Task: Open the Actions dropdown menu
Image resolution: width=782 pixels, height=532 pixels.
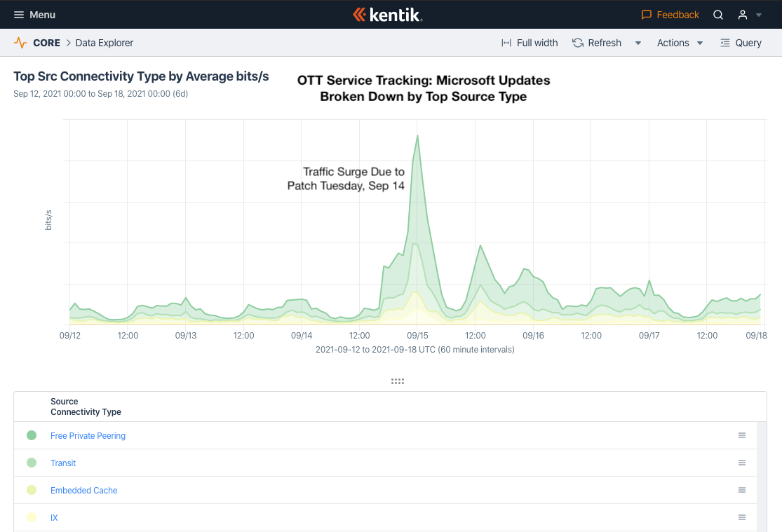Action: [x=680, y=43]
